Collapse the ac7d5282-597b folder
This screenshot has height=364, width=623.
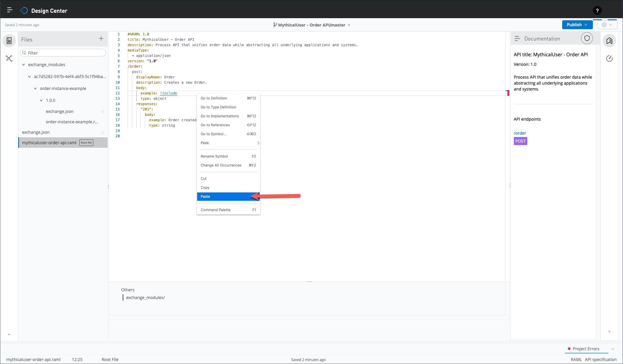(x=30, y=77)
